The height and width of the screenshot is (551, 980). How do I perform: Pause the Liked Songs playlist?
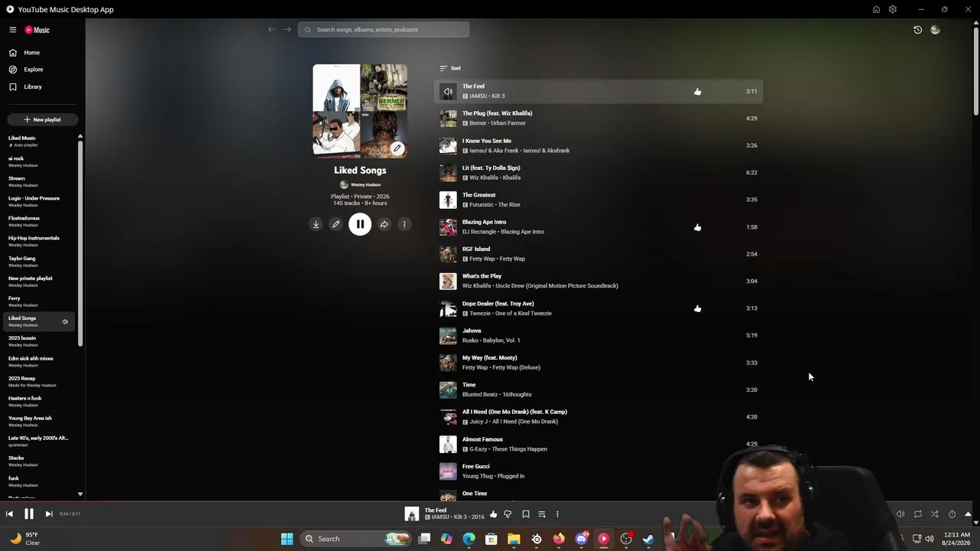(x=360, y=224)
